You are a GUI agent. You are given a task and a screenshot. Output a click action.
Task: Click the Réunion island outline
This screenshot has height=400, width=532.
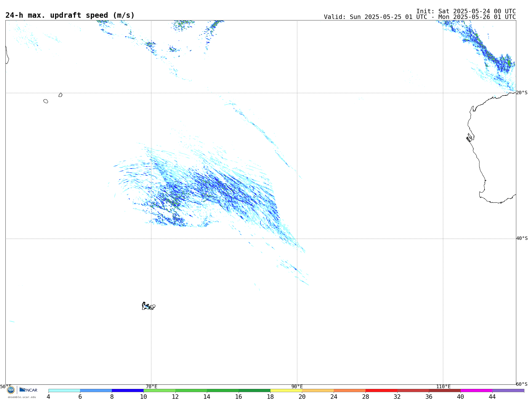pyautogui.click(x=46, y=101)
